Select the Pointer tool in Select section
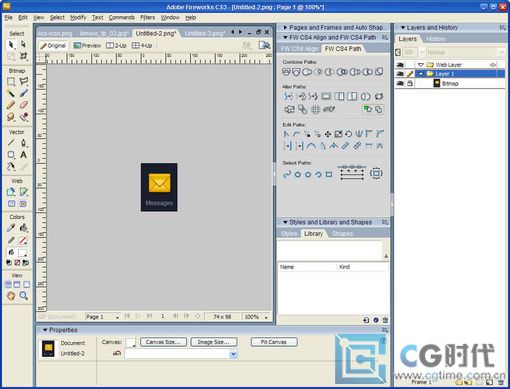 11,44
